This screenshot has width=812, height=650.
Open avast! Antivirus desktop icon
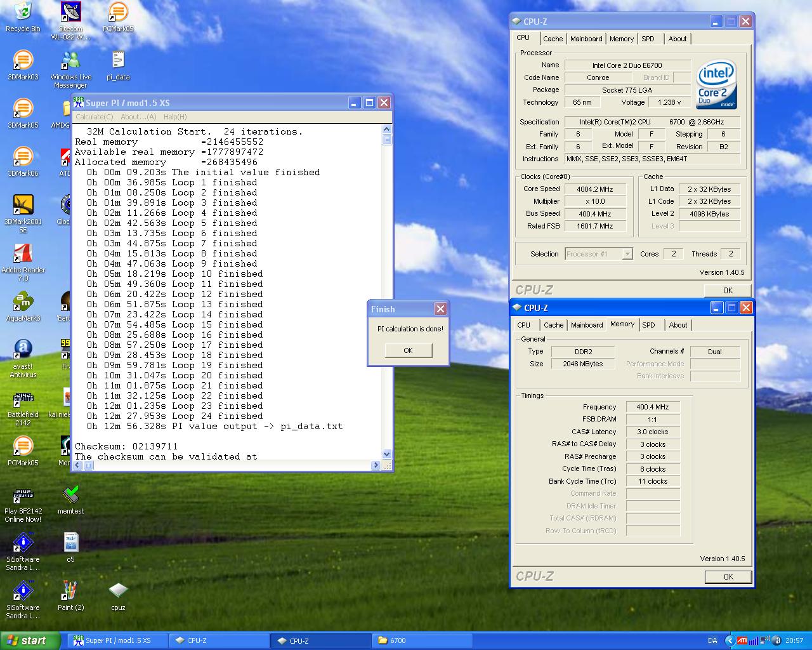tap(23, 359)
